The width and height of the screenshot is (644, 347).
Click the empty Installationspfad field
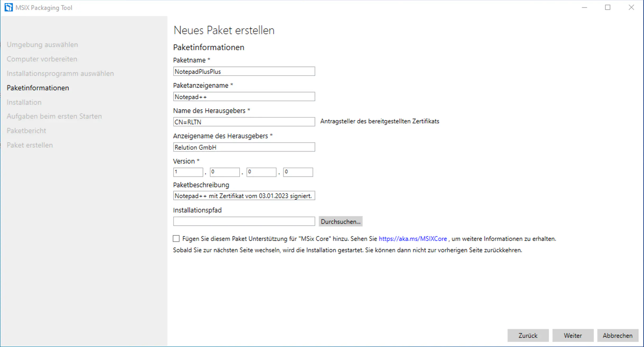point(244,221)
